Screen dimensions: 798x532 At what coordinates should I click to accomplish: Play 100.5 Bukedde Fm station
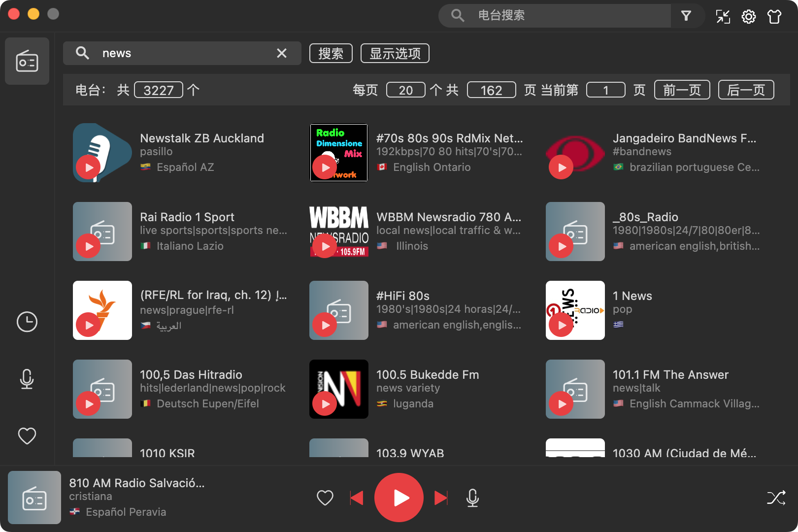pos(325,404)
